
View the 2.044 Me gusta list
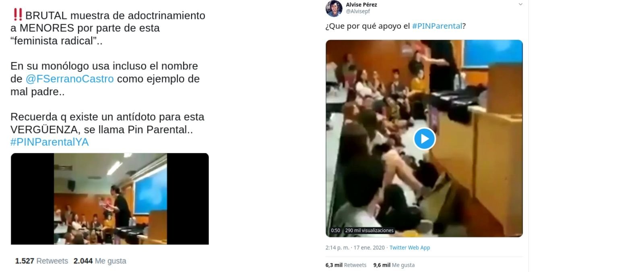100,261
